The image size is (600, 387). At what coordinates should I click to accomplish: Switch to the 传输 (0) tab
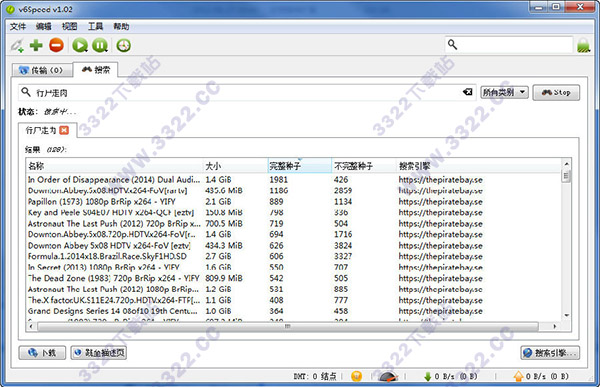42,70
